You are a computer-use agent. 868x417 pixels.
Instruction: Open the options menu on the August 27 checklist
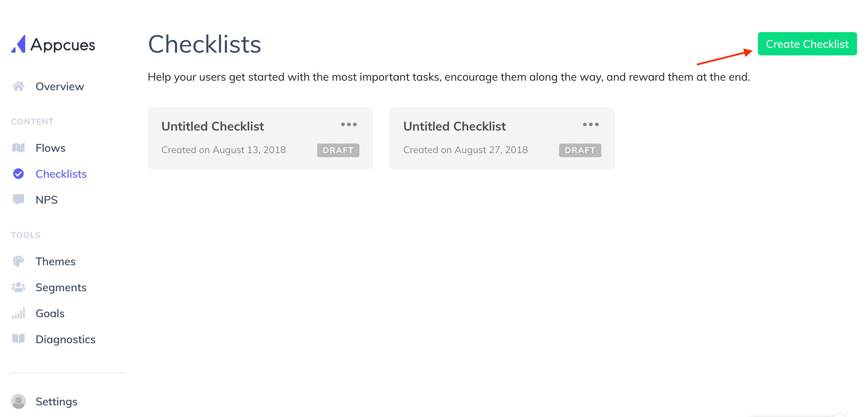click(591, 125)
